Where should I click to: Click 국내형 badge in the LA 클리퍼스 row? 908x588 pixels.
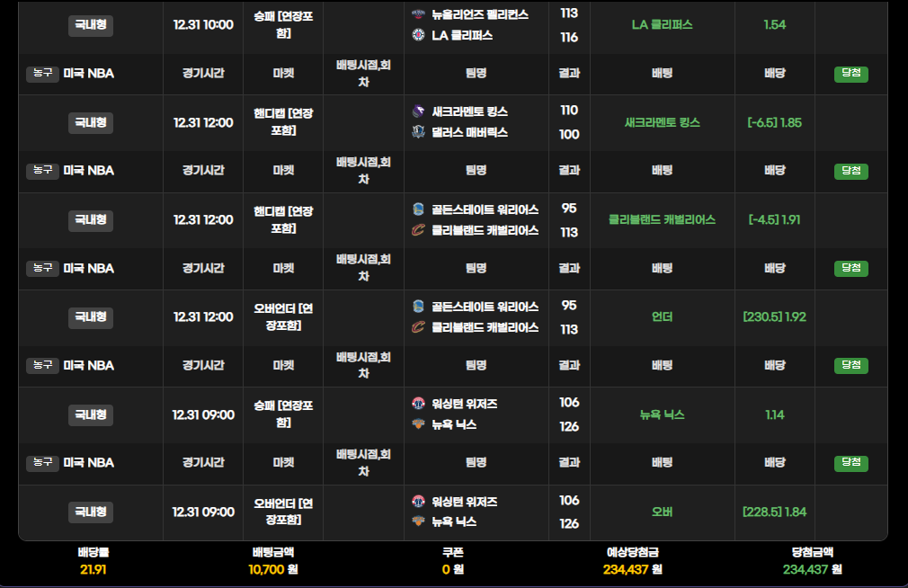[x=91, y=25]
